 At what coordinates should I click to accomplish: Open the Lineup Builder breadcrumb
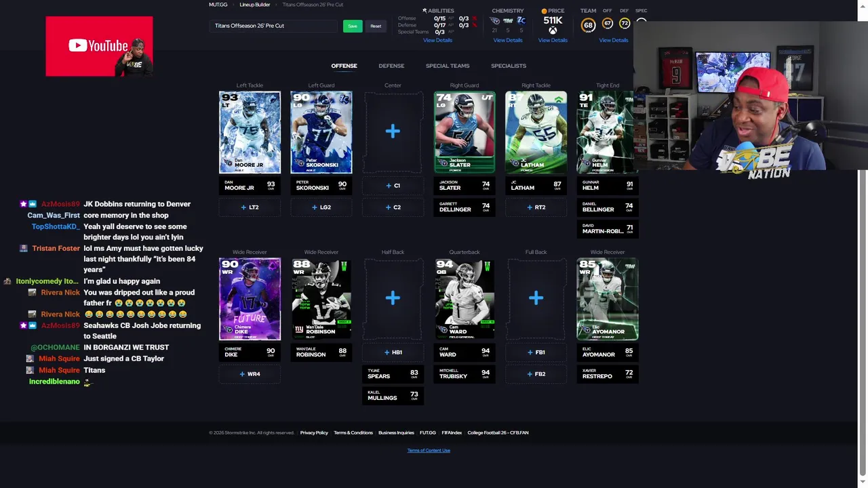pyautogui.click(x=255, y=5)
